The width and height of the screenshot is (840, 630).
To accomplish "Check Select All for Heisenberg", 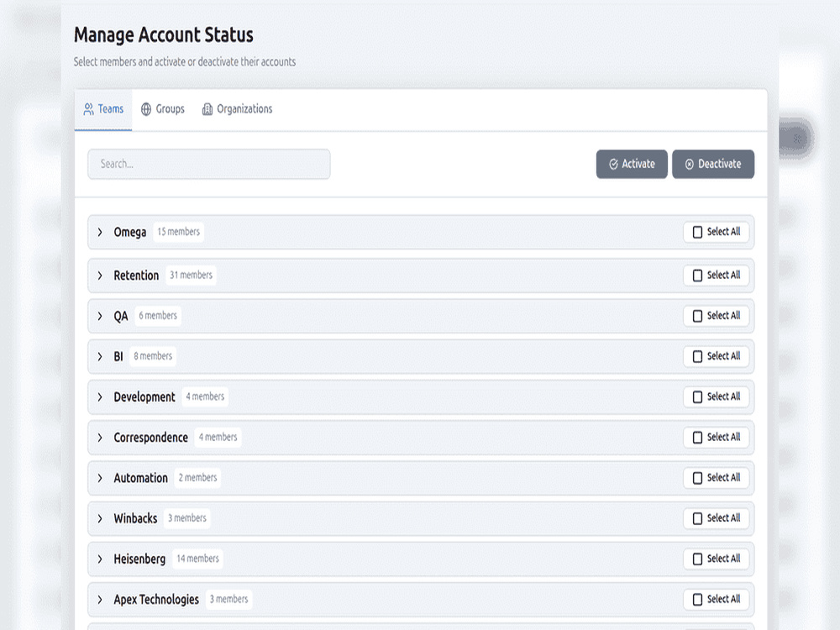I will click(716, 559).
